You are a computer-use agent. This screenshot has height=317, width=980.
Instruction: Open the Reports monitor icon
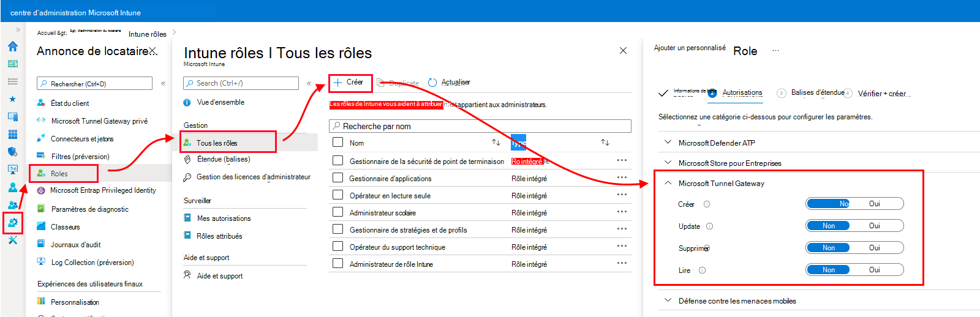pyautogui.click(x=12, y=170)
